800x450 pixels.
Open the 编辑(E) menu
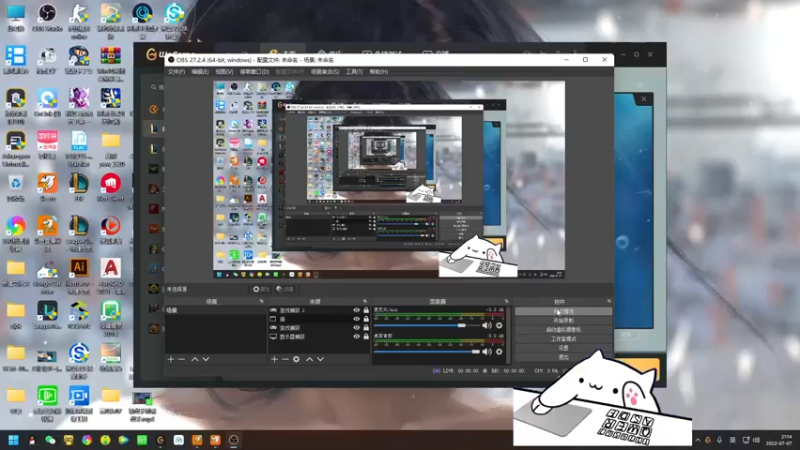(x=200, y=72)
